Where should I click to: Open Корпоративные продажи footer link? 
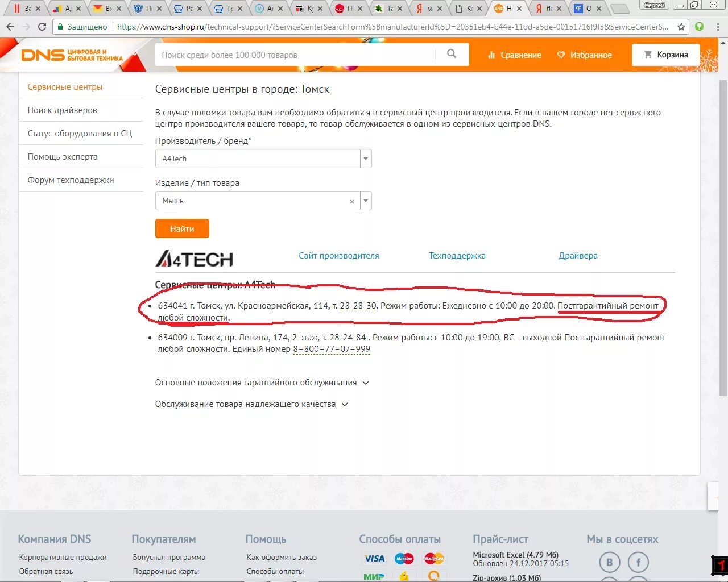[x=63, y=558]
